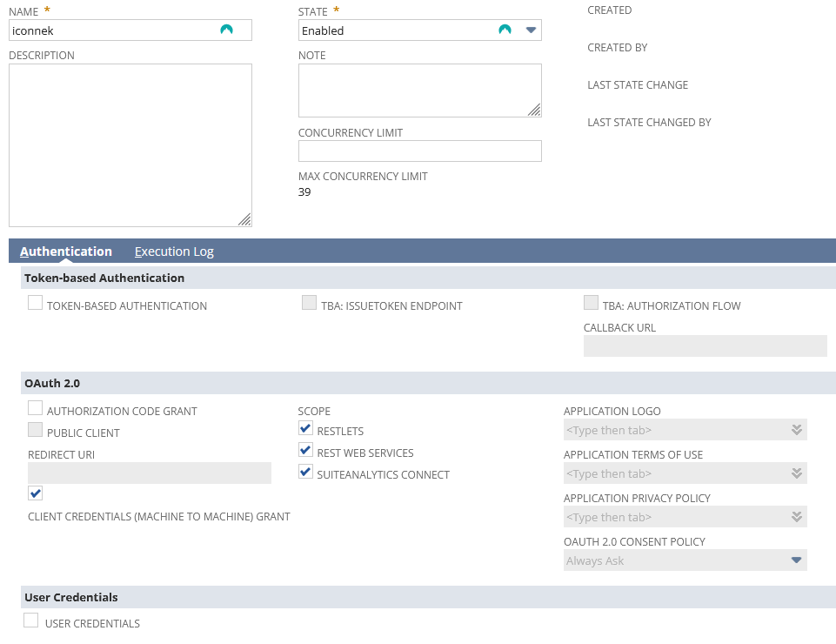The image size is (836, 644).
Task: Expand Application Logo dropdown chevron
Action: click(x=796, y=430)
